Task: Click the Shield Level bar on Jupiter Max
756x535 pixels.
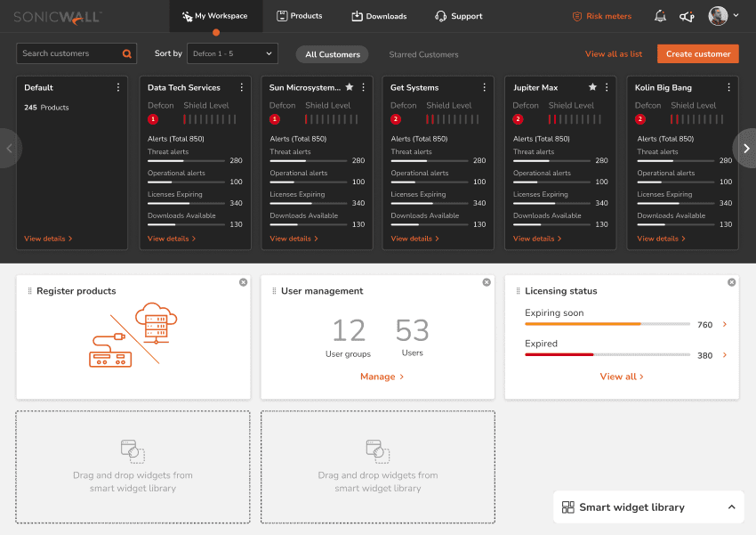Action: [575, 119]
